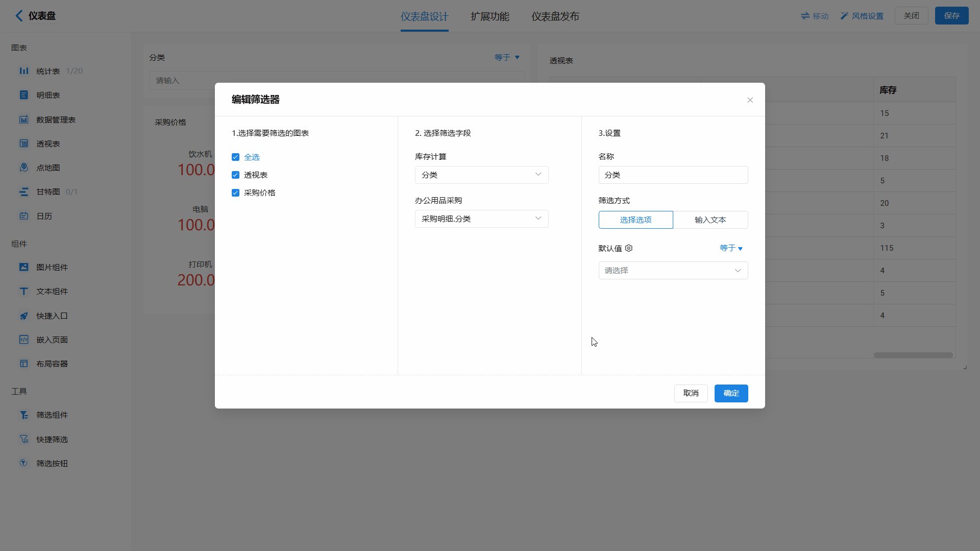Click the 移动 swap icon
Screen dimensions: 980x551
pos(805,16)
